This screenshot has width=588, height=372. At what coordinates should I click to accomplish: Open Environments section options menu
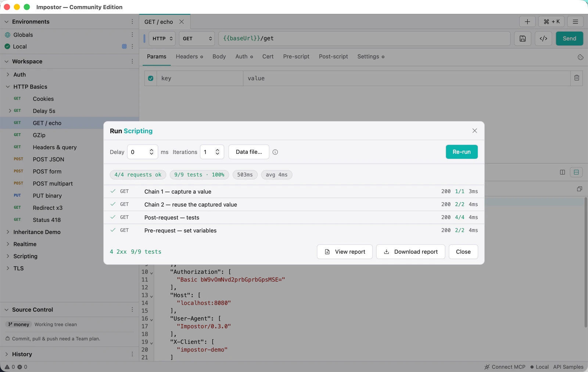click(x=132, y=22)
